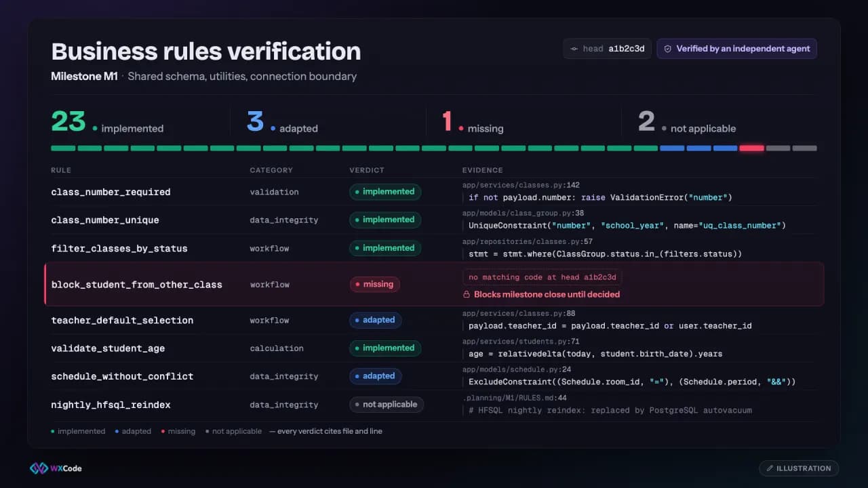Click the Verified by an independent agent badge
This screenshot has width=868, height=488.
tap(736, 49)
